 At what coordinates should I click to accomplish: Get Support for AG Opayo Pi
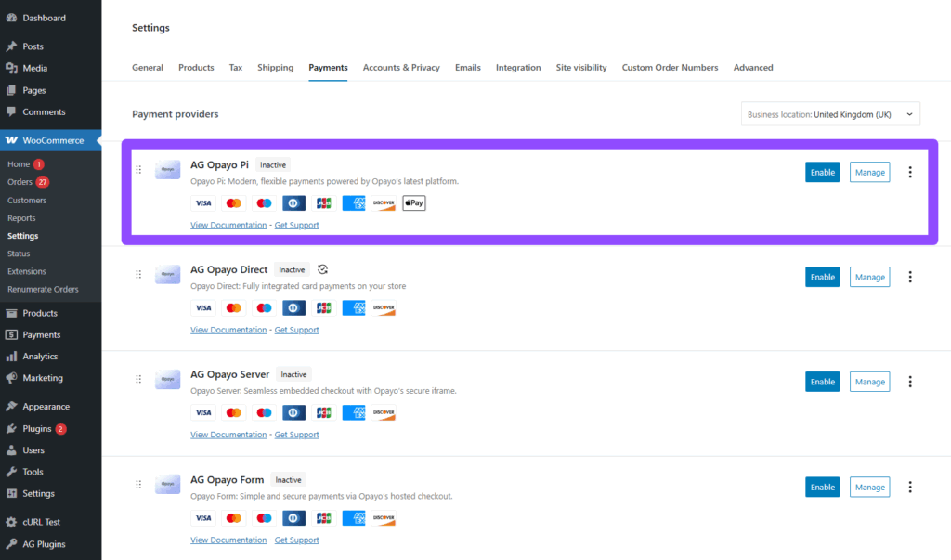coord(296,225)
